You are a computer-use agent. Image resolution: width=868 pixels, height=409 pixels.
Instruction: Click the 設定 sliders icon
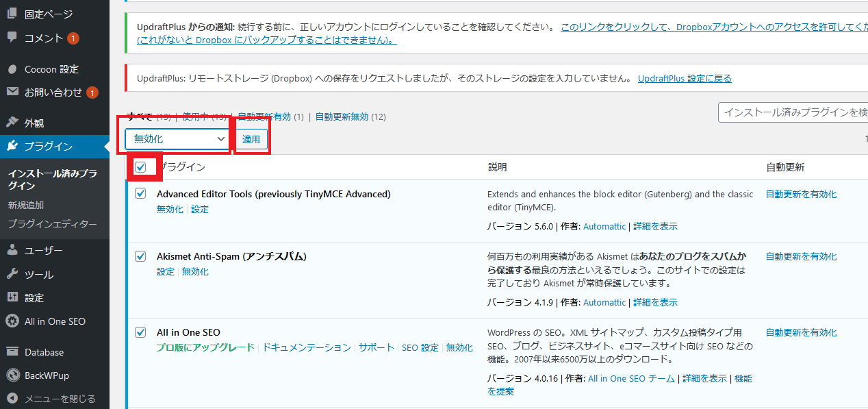pos(12,297)
